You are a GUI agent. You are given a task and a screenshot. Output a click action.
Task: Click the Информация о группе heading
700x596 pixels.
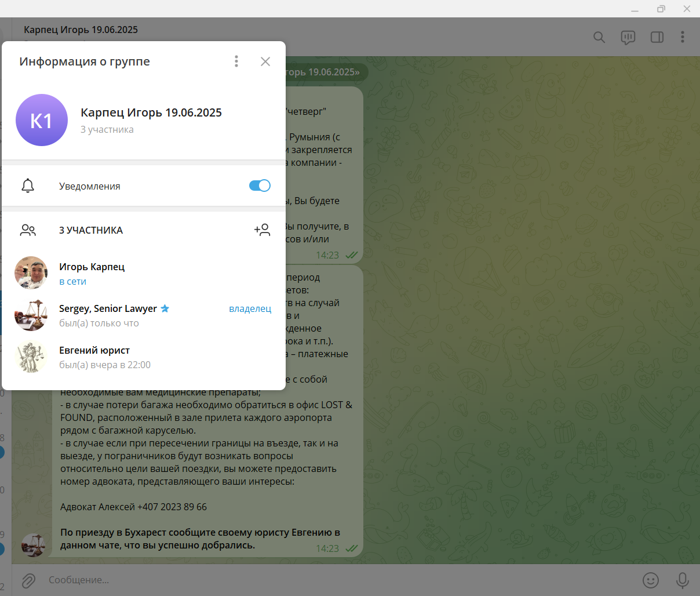[85, 61]
